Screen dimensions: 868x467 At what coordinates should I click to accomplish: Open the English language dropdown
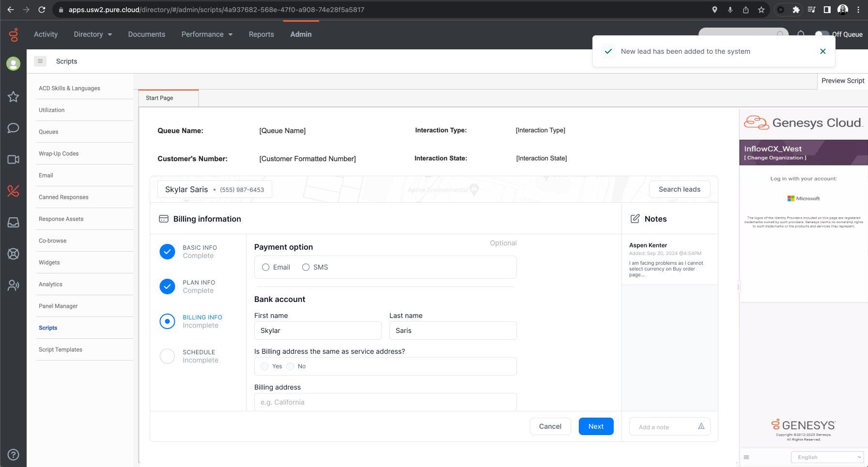click(827, 457)
